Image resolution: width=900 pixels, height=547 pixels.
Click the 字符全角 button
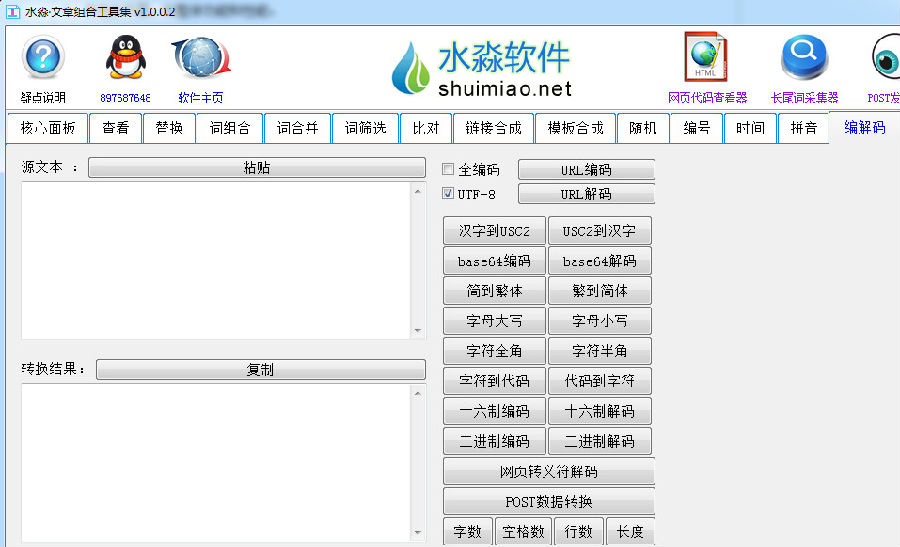[494, 351]
